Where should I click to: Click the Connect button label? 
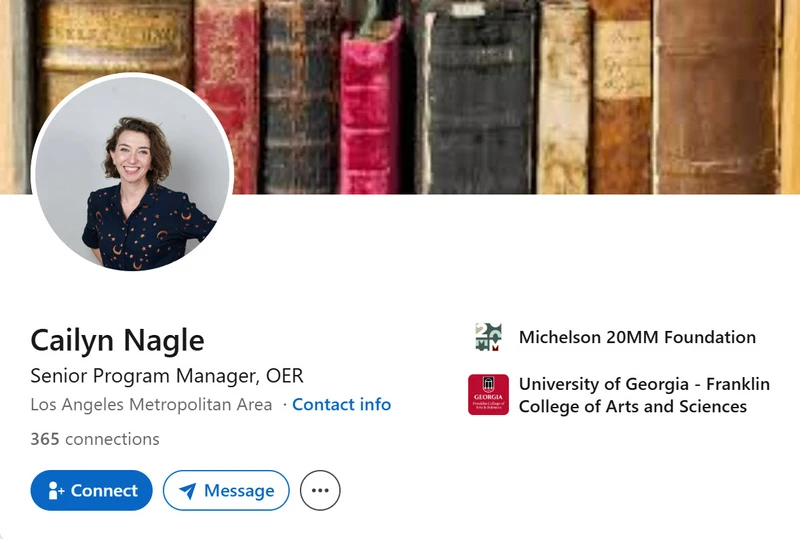click(104, 491)
